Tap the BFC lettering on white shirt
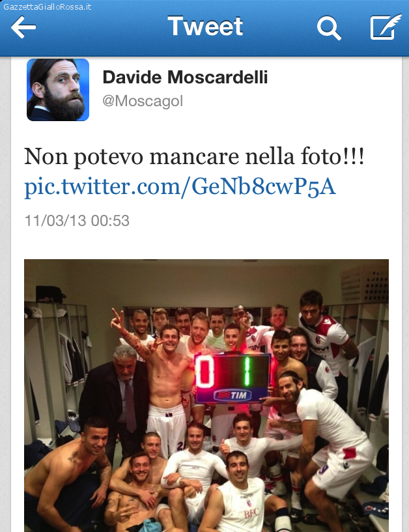 251,512
